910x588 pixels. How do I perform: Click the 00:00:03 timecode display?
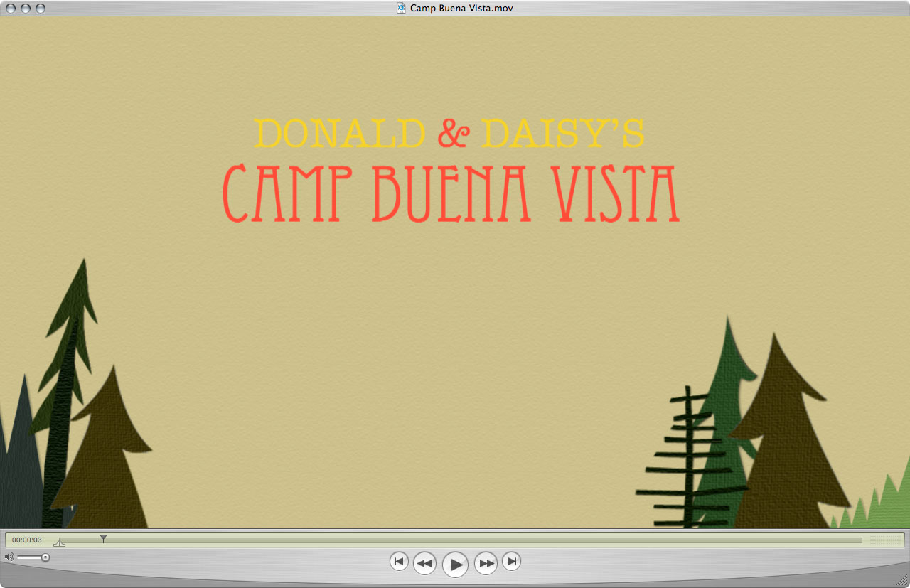(27, 540)
